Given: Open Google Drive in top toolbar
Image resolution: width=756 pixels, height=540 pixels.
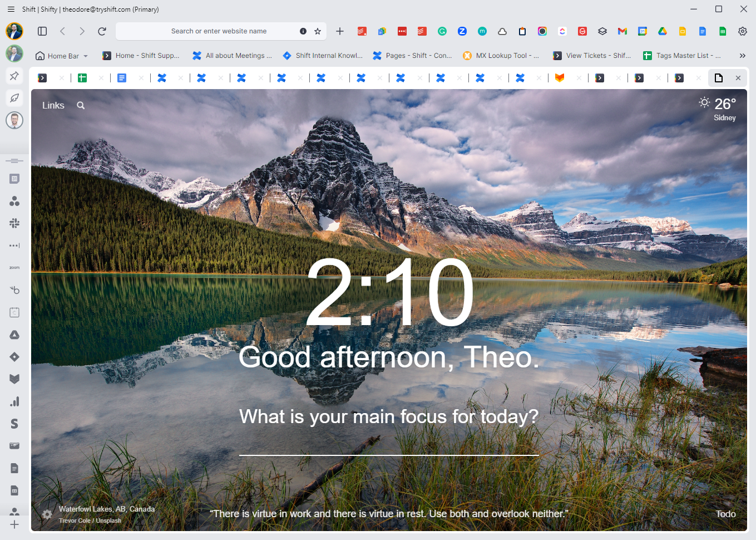Looking at the screenshot, I should 663,31.
